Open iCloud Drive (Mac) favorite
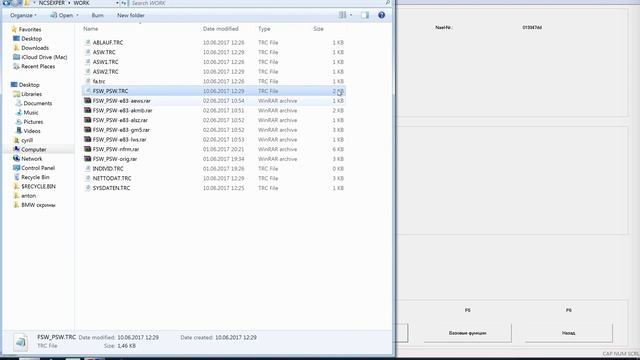Screen dimensions: 640x360 tap(44, 57)
